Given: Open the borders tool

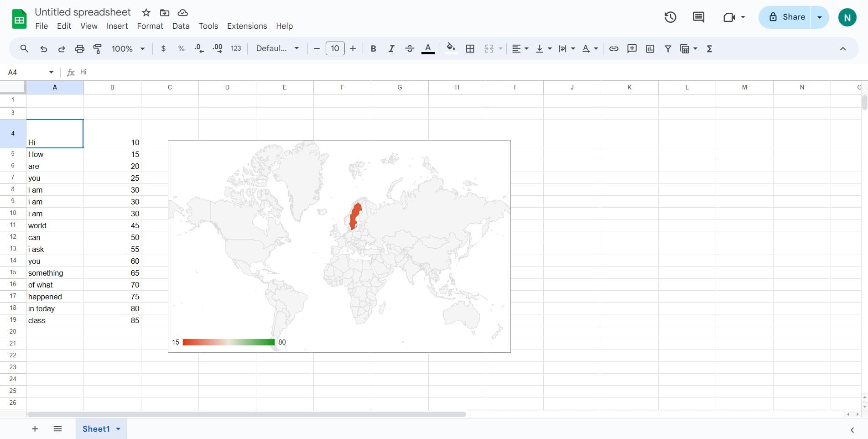Looking at the screenshot, I should [x=470, y=49].
